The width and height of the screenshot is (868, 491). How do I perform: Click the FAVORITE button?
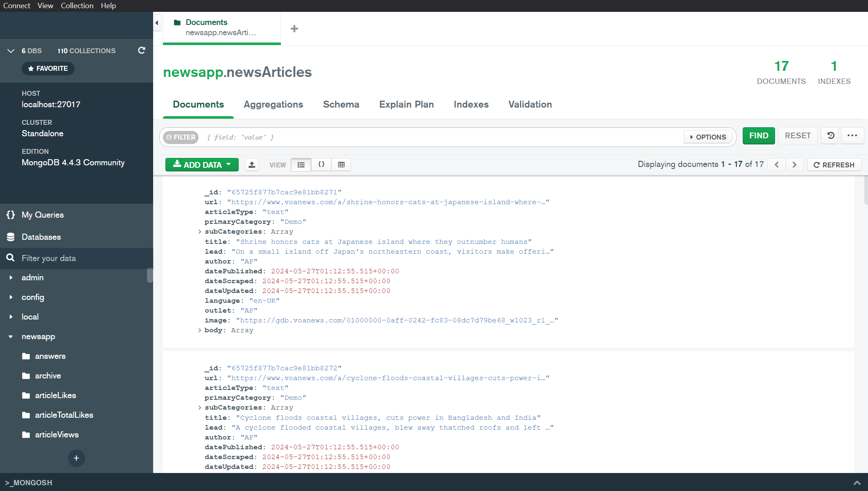point(48,68)
